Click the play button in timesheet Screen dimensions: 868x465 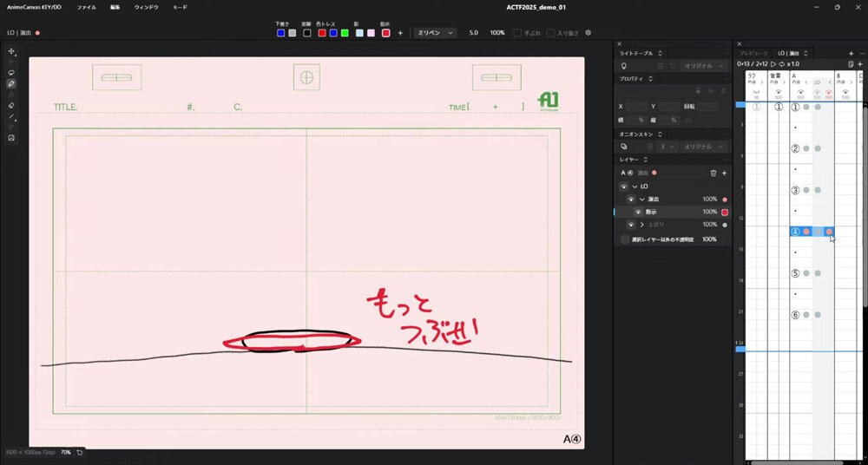(773, 64)
